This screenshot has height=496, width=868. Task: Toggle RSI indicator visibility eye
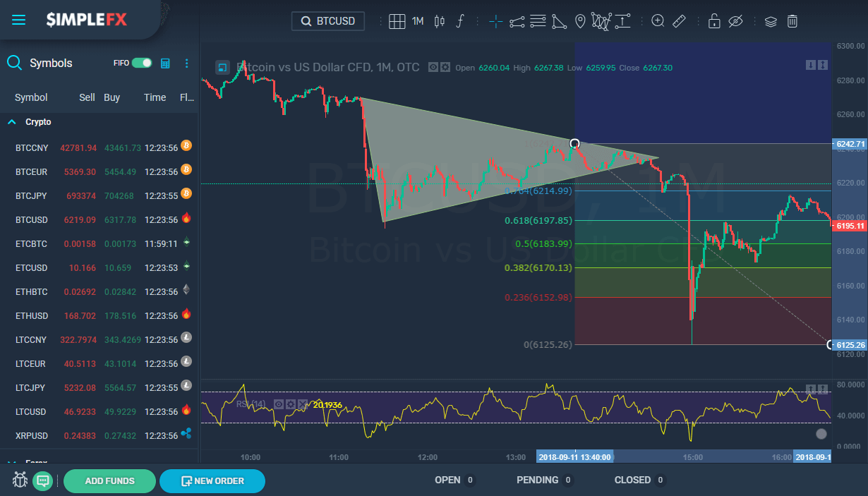(x=279, y=404)
